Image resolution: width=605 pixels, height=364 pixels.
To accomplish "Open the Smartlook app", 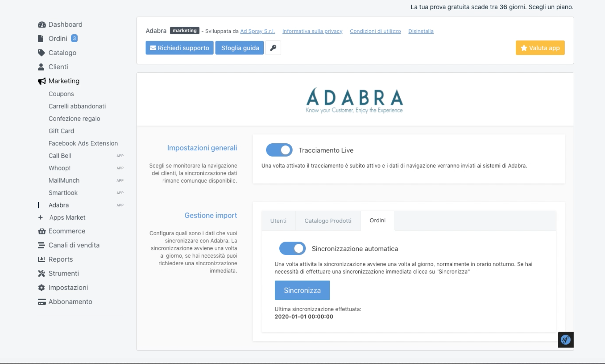I will click(x=63, y=193).
